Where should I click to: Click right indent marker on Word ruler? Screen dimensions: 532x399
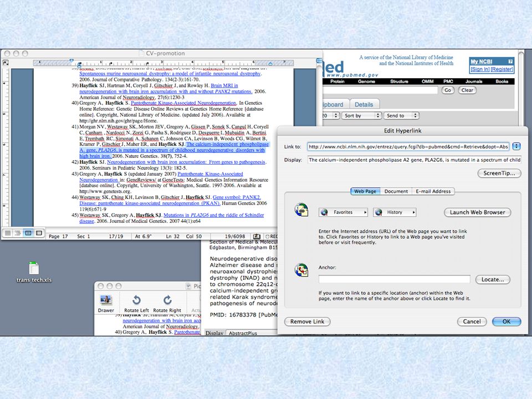coord(270,63)
